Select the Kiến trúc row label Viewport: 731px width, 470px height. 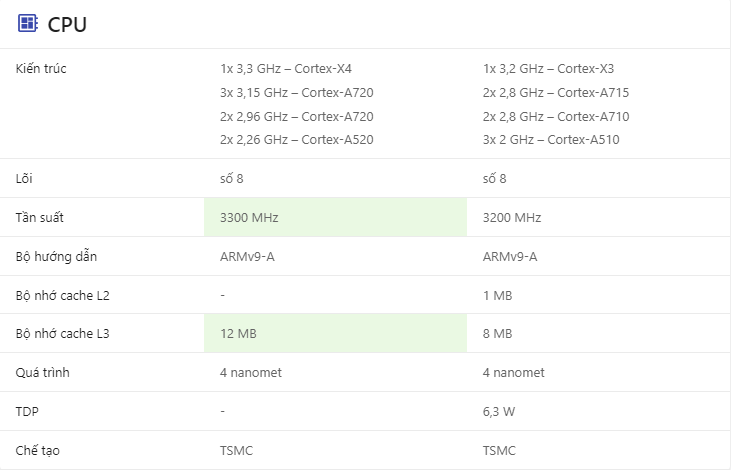tap(42, 69)
